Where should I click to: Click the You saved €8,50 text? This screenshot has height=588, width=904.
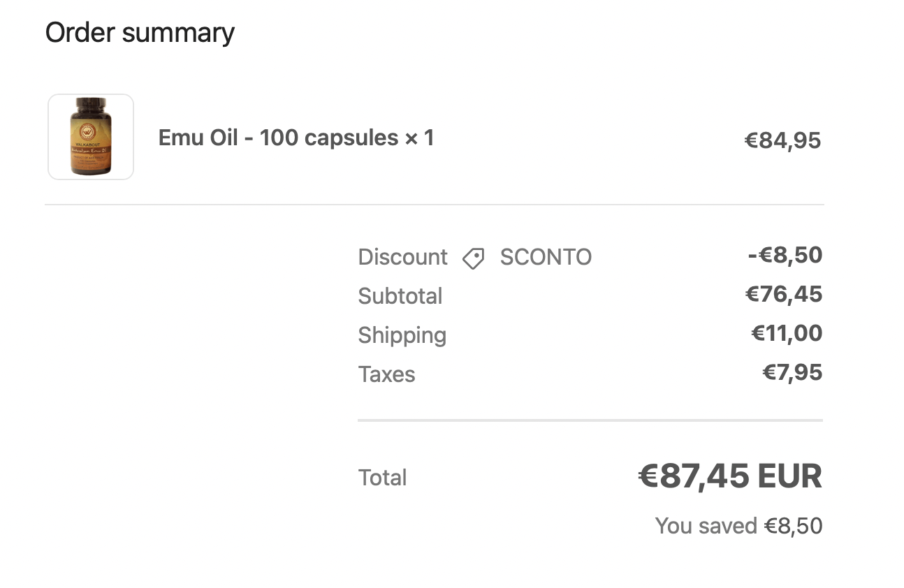(x=738, y=525)
